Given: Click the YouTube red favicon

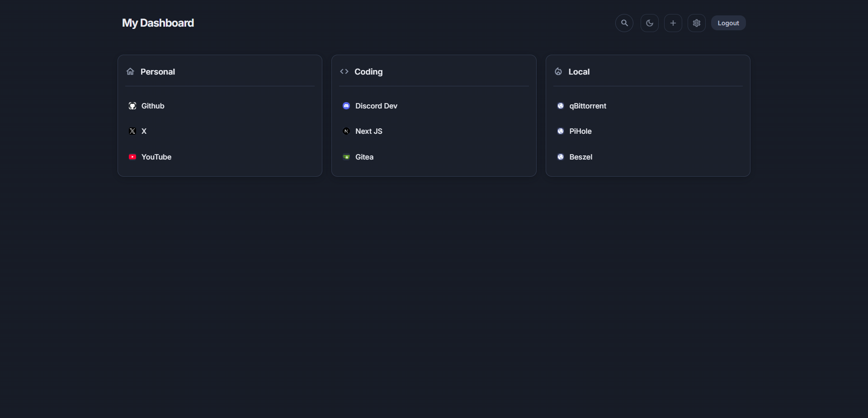Looking at the screenshot, I should [132, 157].
